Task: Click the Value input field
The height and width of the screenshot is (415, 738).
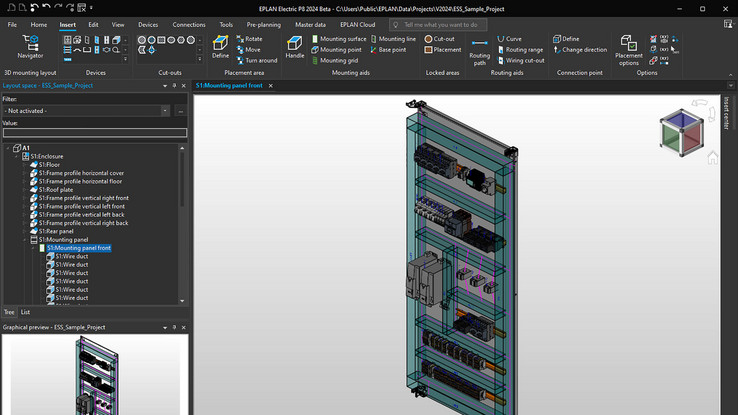Action: [x=94, y=132]
